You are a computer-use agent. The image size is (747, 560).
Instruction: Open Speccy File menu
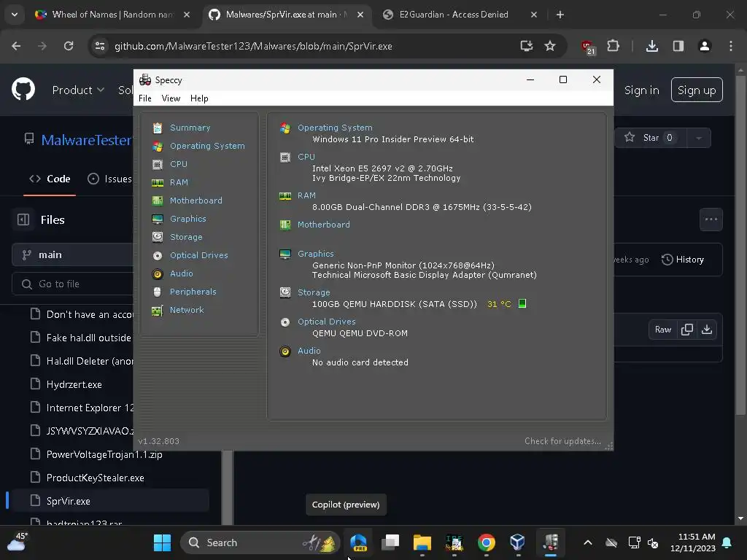click(145, 98)
